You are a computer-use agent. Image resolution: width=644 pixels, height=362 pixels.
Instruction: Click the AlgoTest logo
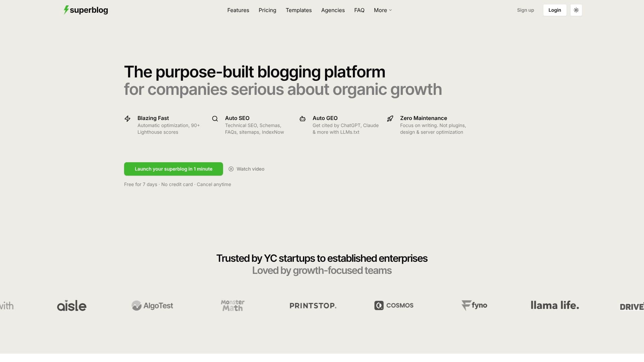pyautogui.click(x=152, y=305)
